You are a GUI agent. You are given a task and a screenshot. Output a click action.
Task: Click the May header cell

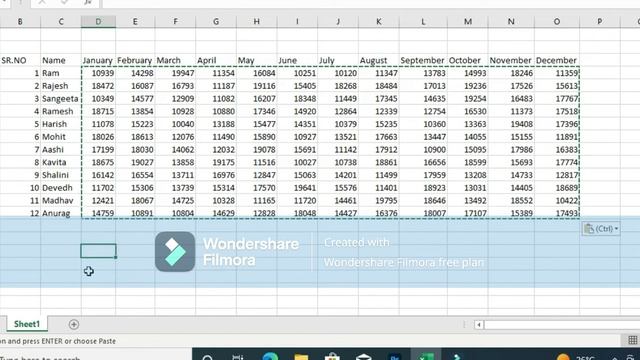coord(256,60)
